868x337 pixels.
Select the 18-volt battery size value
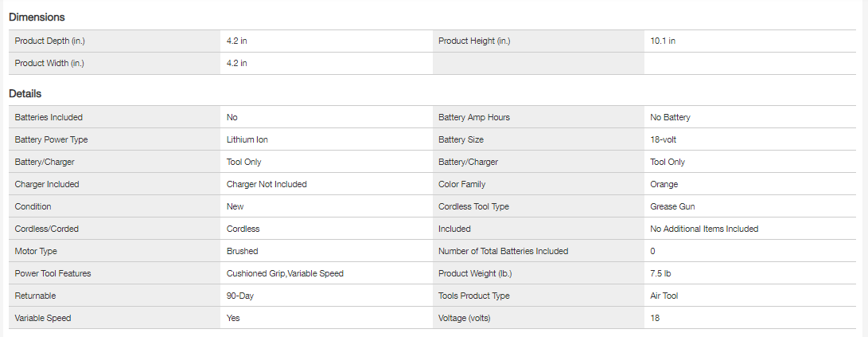(x=664, y=139)
